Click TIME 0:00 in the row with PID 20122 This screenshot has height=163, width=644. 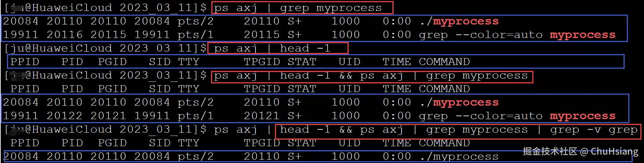coord(397,116)
